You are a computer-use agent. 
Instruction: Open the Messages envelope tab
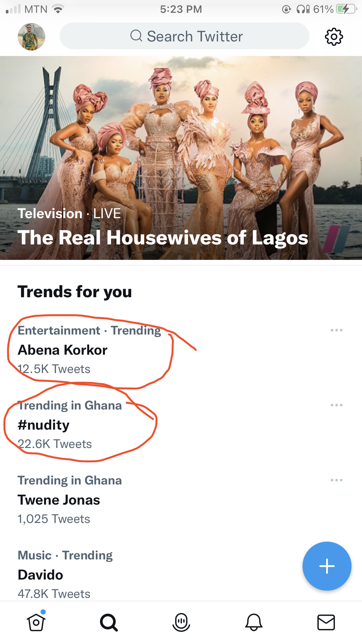[326, 622]
